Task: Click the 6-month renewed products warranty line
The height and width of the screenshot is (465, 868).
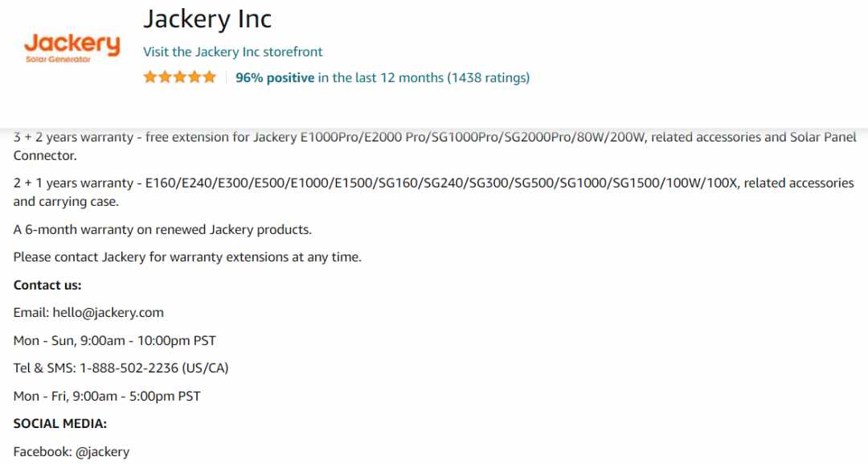Action: [x=162, y=229]
